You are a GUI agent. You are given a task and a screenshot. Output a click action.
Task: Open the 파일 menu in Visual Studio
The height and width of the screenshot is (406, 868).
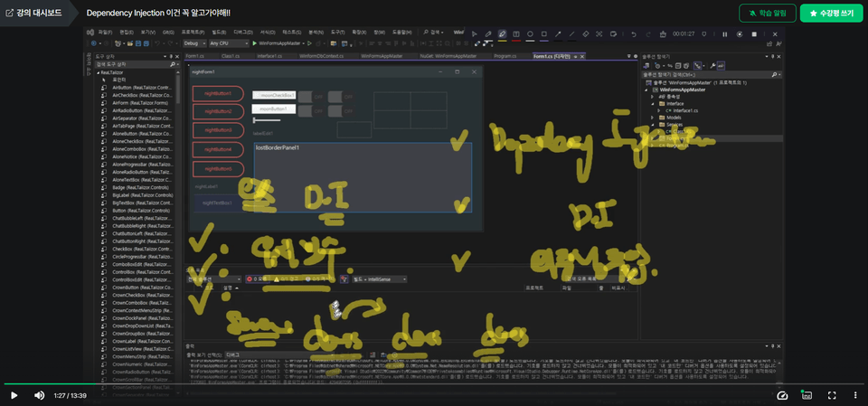click(105, 33)
